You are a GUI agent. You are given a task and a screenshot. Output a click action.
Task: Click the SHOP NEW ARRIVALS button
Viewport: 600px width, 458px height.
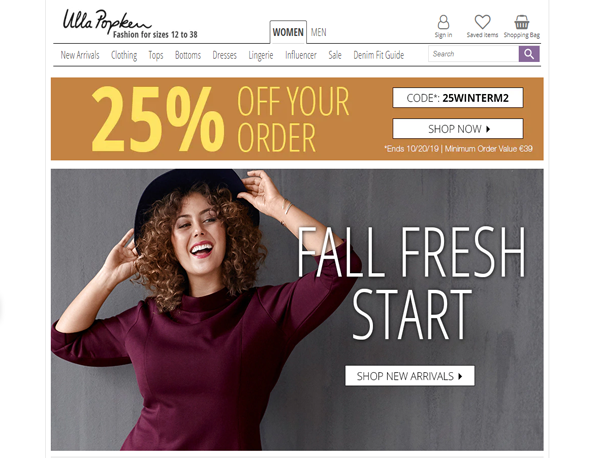410,376
